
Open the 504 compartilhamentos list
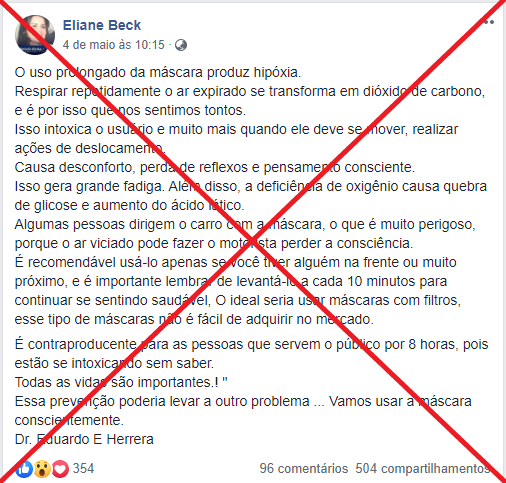pos(422,469)
